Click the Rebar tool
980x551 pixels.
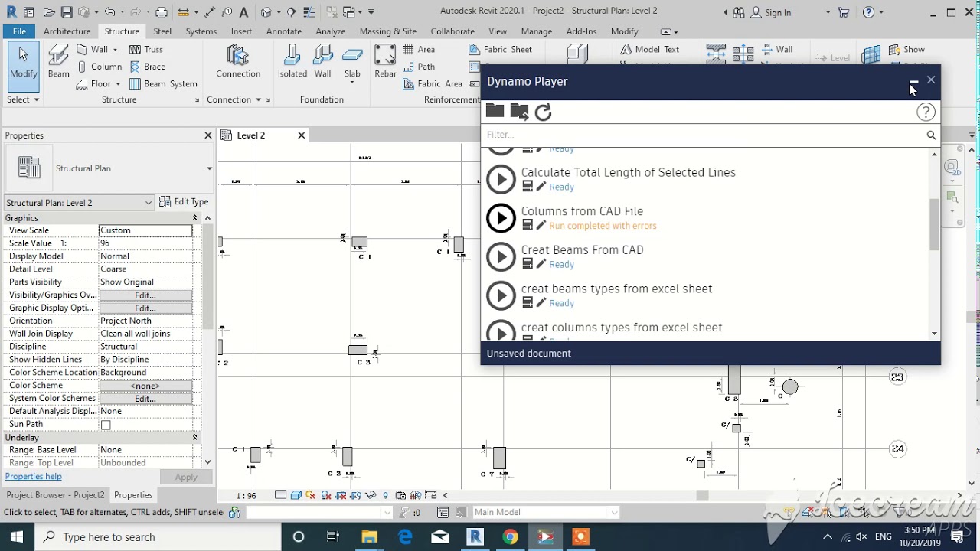(x=385, y=60)
